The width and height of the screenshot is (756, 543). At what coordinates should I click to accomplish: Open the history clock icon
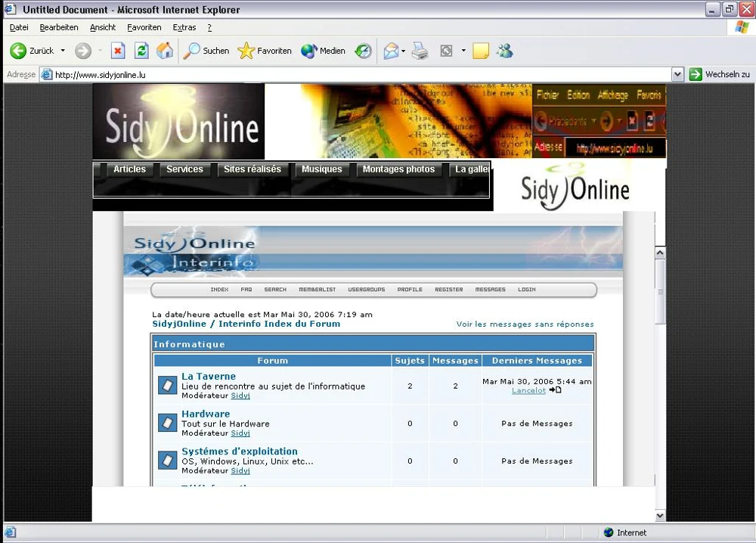coord(364,51)
